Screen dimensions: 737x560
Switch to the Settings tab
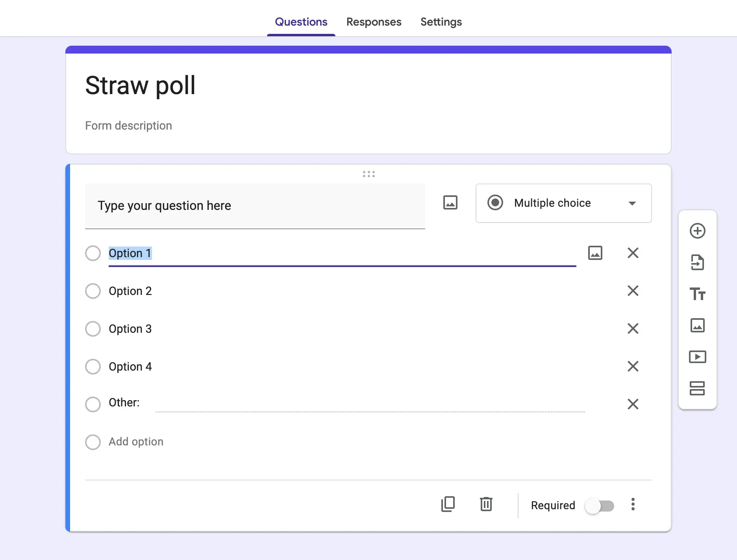tap(441, 22)
